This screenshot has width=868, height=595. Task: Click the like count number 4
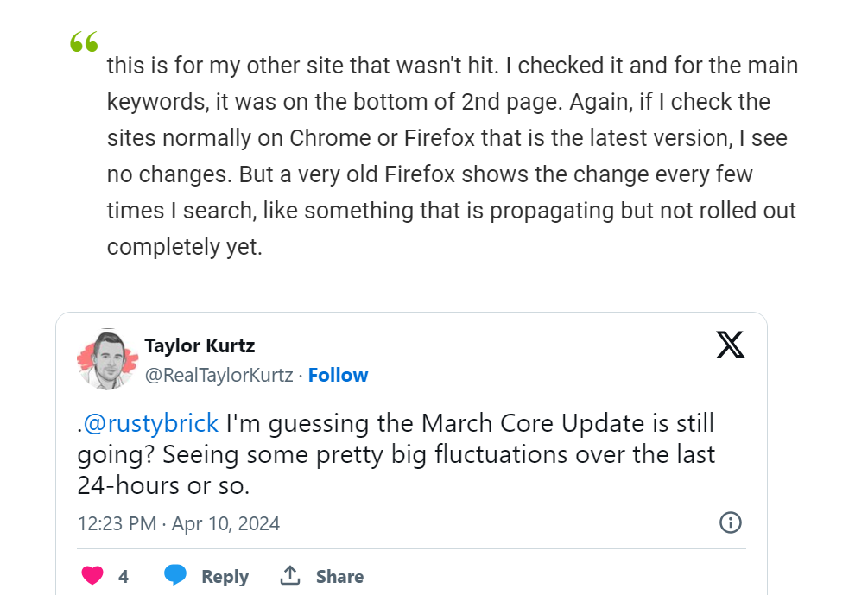(x=124, y=576)
